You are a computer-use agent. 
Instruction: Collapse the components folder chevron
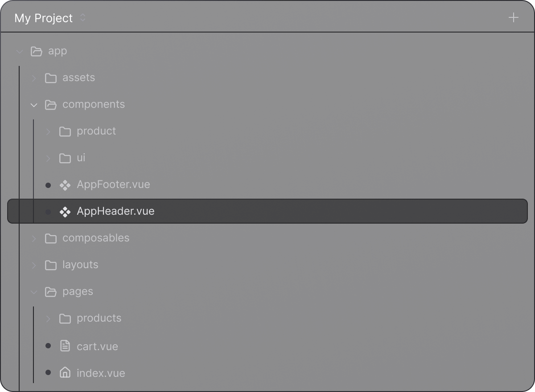click(34, 105)
